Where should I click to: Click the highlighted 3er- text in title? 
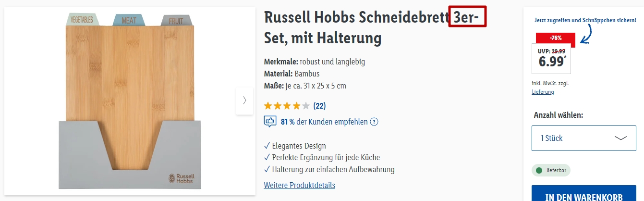click(468, 17)
